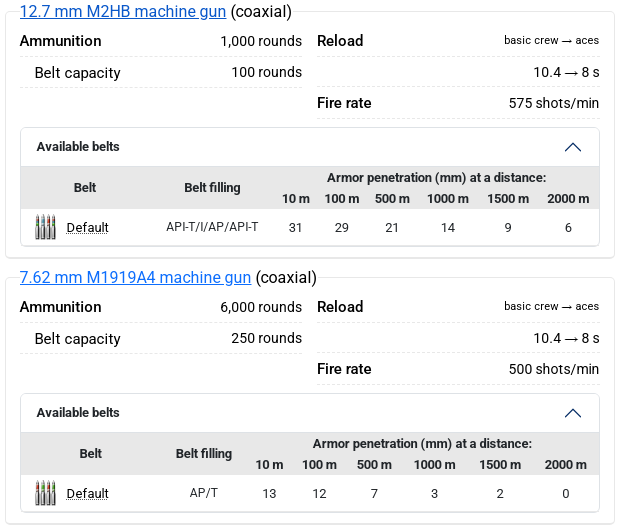The height and width of the screenshot is (532, 620).
Task: Open the 7.62 mm M1919A4 machine gun link
Action: click(136, 277)
